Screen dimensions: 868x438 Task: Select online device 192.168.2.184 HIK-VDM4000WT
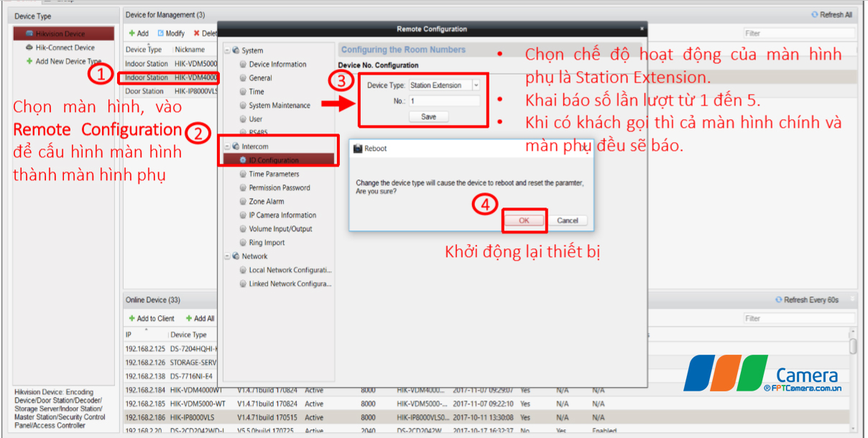[x=486, y=390]
